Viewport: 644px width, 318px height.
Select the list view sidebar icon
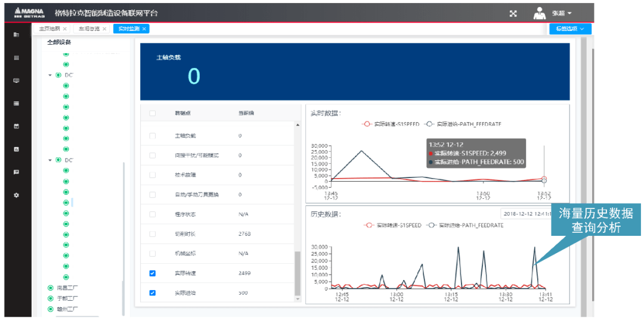pos(17,104)
